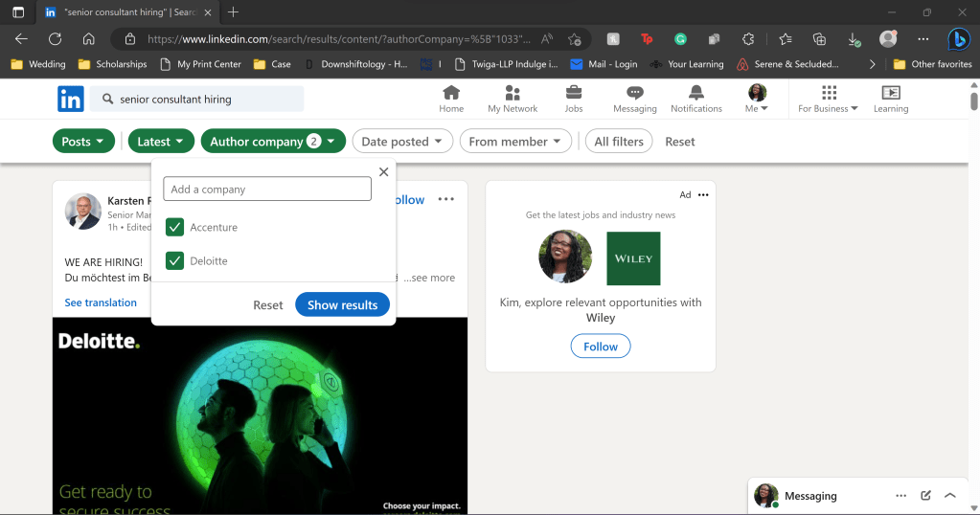The image size is (980, 515).
Task: Go to My Network icon
Action: [x=513, y=93]
